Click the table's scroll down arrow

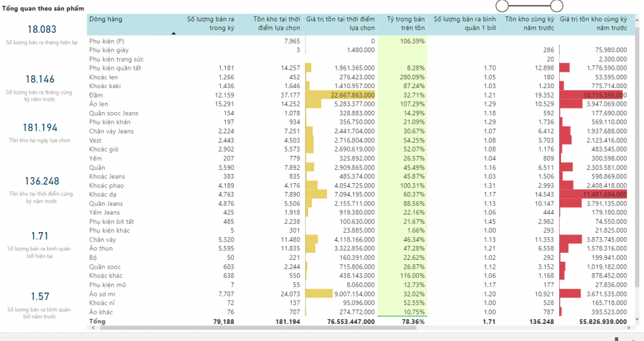point(637,319)
